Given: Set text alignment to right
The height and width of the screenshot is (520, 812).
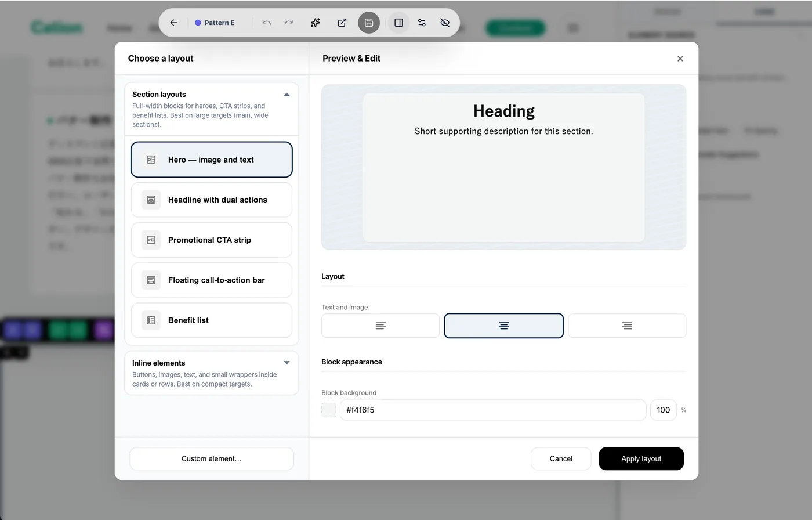Looking at the screenshot, I should pyautogui.click(x=627, y=326).
